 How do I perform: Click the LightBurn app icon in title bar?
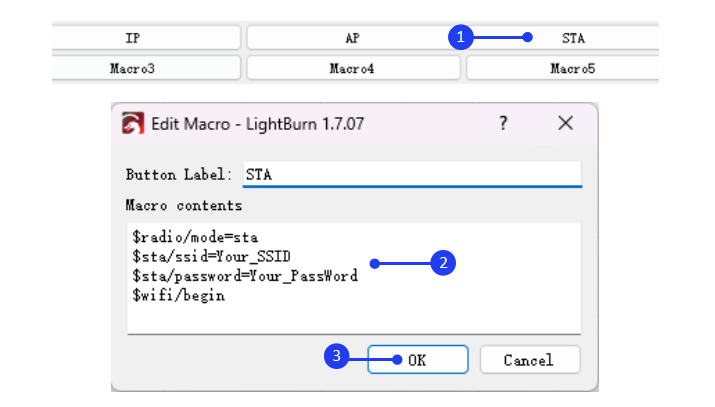coord(133,124)
